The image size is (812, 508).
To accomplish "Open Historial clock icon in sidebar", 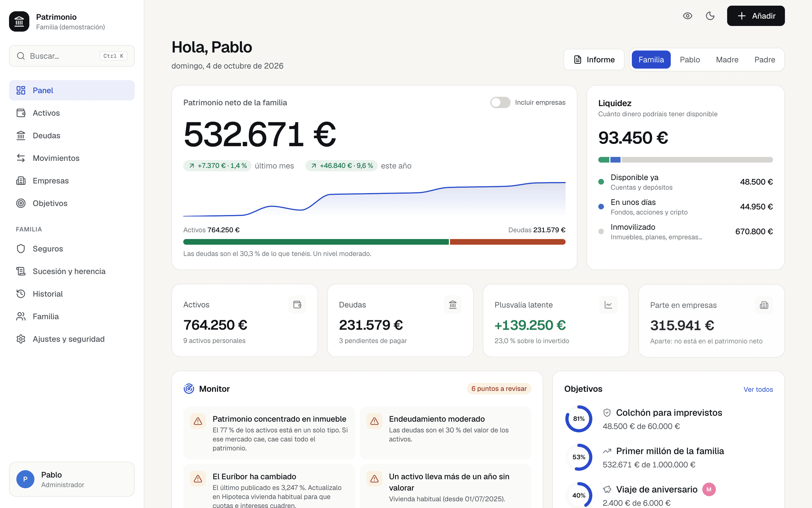I will pyautogui.click(x=21, y=294).
